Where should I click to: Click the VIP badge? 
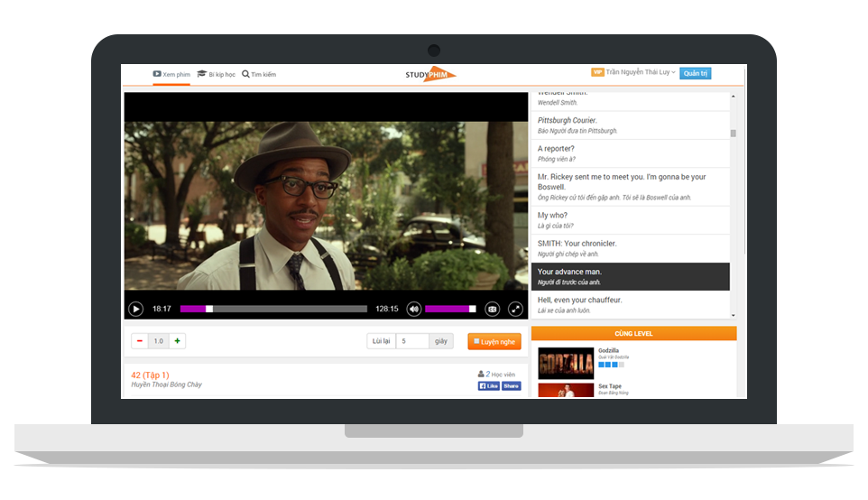click(x=597, y=72)
